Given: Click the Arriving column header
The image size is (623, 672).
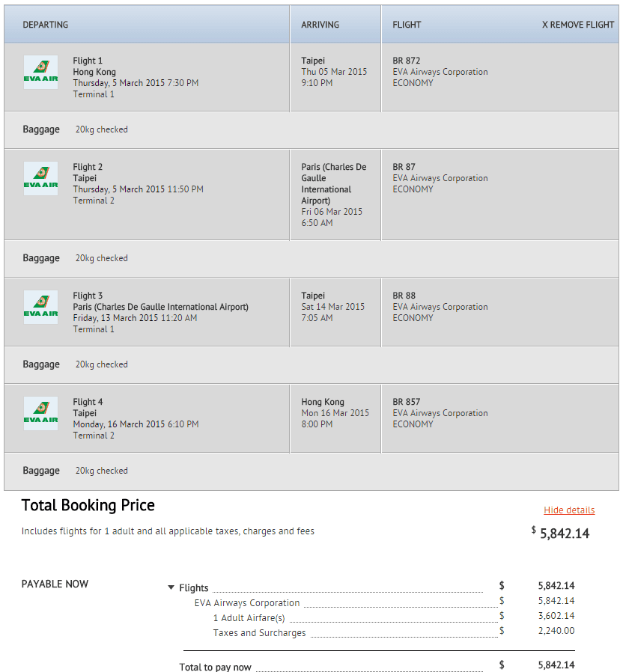Looking at the screenshot, I should point(320,25).
